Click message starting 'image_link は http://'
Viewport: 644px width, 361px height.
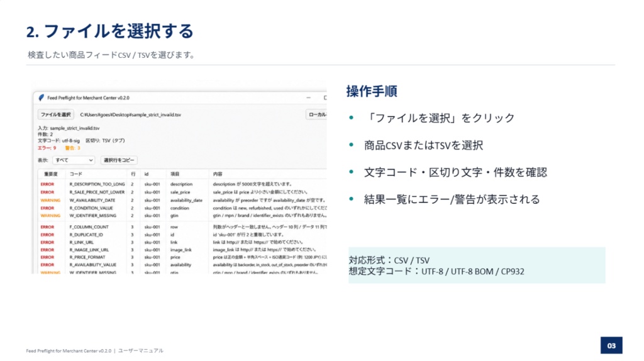[265, 250]
